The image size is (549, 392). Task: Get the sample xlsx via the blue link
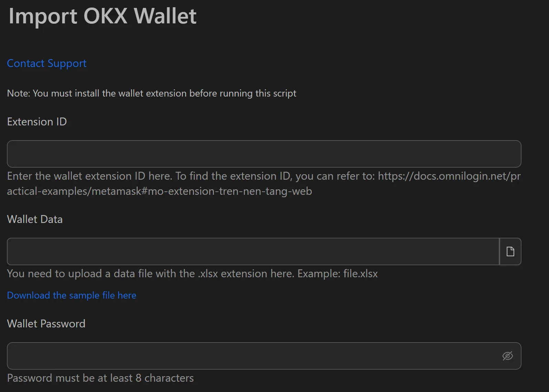point(71,295)
